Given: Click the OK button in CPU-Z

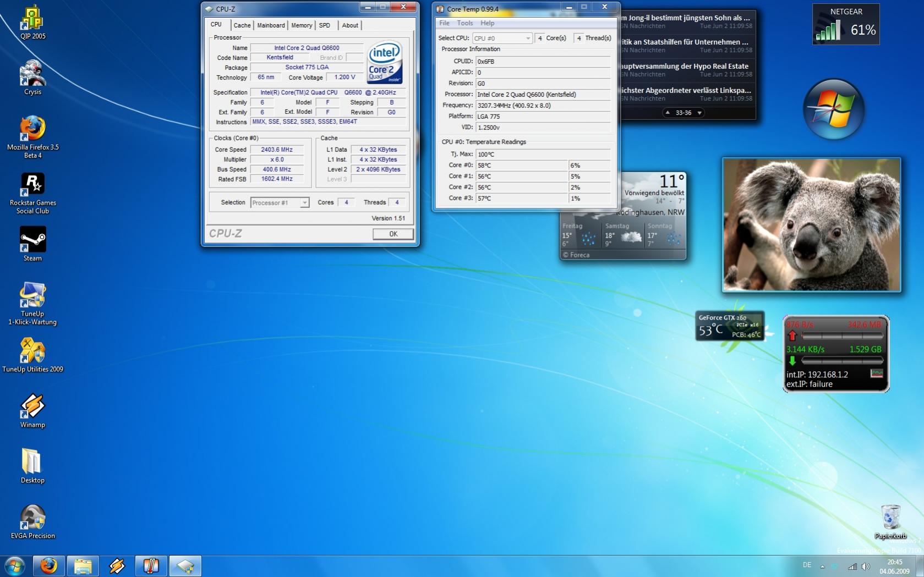Looking at the screenshot, I should point(393,234).
